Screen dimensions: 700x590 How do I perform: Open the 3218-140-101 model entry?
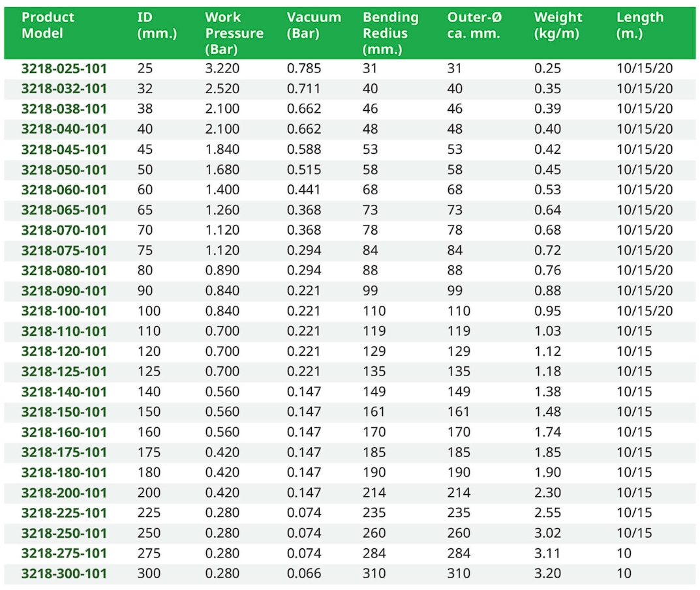(63, 392)
